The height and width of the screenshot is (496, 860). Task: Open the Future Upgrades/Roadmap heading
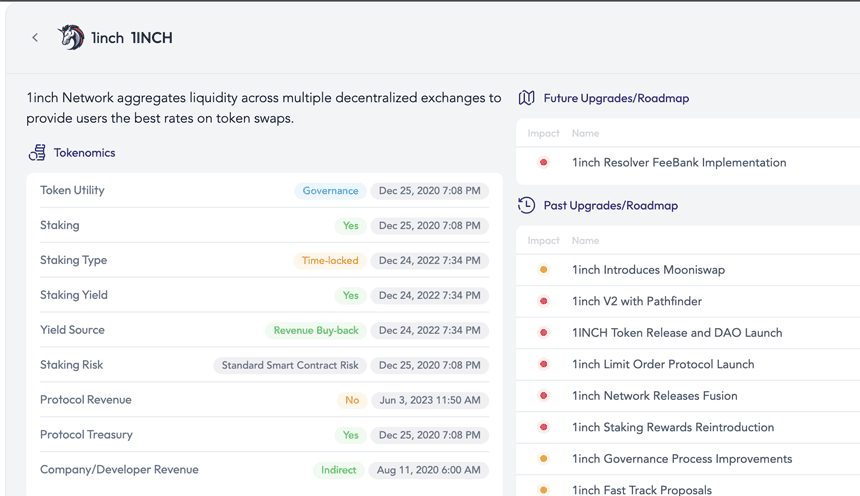tap(616, 98)
